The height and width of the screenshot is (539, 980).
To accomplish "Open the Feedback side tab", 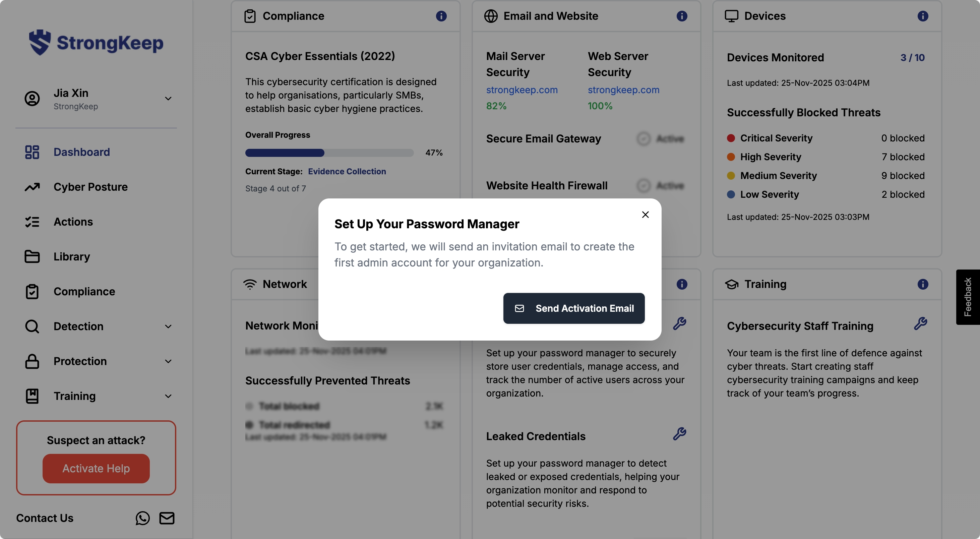I will point(968,297).
